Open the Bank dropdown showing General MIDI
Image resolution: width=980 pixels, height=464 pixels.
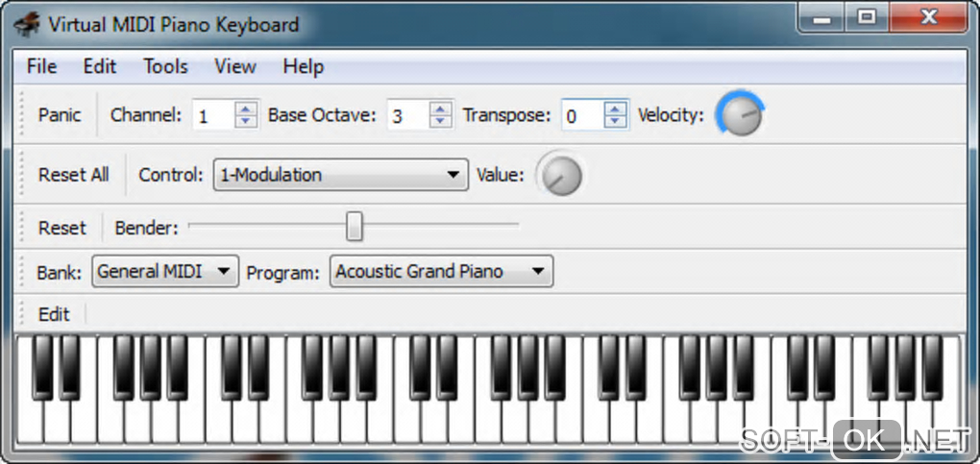[165, 272]
